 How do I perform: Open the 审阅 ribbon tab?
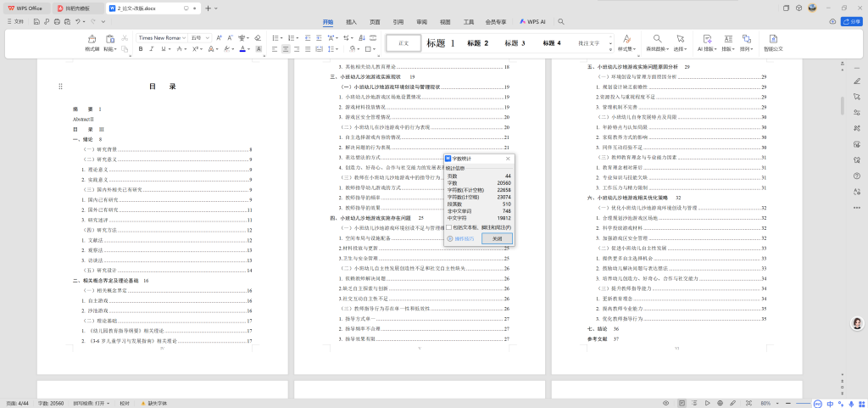pos(421,20)
